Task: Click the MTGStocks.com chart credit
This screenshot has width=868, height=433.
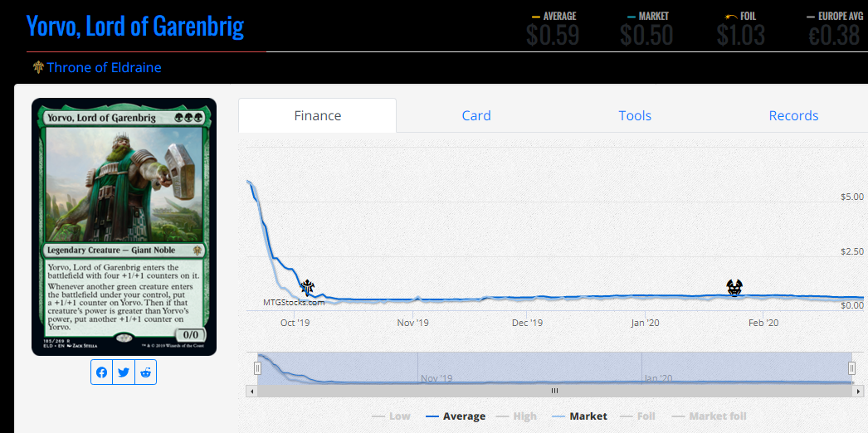Action: pos(294,303)
